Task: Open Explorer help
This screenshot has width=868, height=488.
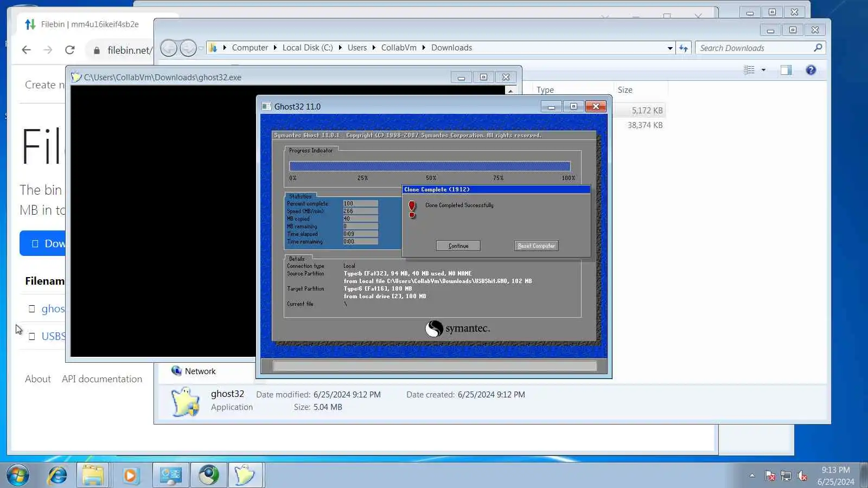Action: 810,70
